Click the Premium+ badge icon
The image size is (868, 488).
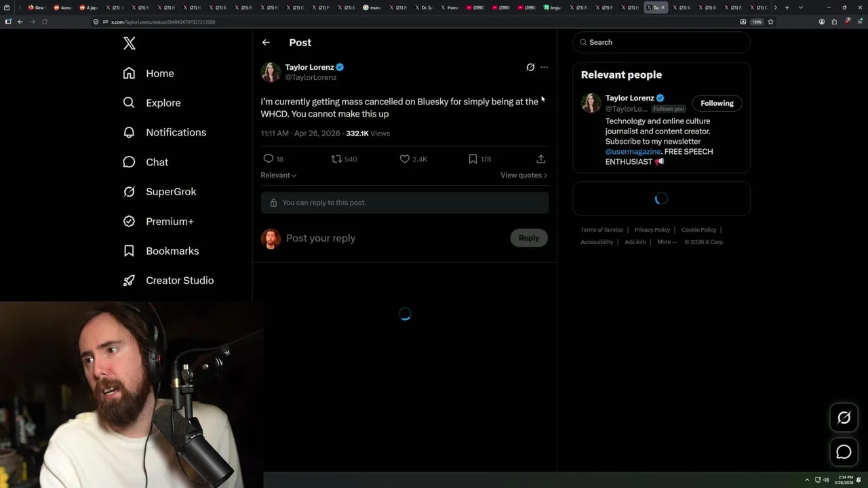(129, 222)
